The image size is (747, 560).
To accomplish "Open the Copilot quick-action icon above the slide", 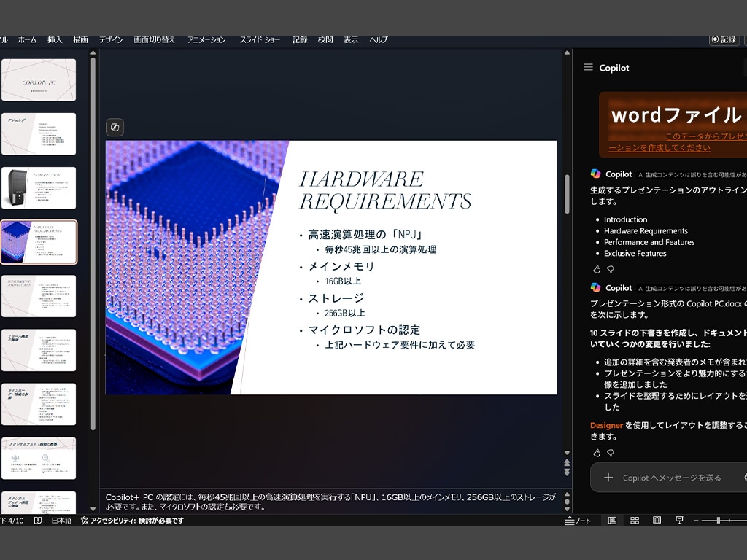I will point(115,127).
